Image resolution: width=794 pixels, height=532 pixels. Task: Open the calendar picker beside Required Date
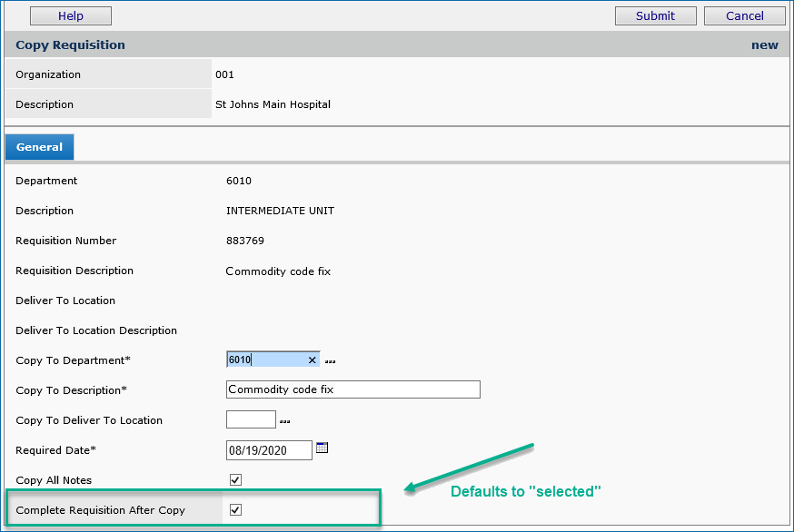click(x=322, y=448)
